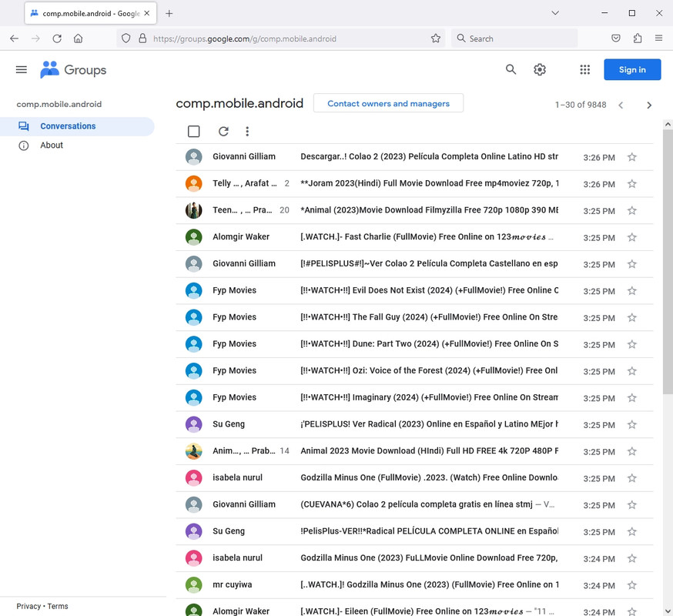Image resolution: width=673 pixels, height=616 pixels.
Task: Click scrollbar down arrow
Action: pyautogui.click(x=668, y=611)
